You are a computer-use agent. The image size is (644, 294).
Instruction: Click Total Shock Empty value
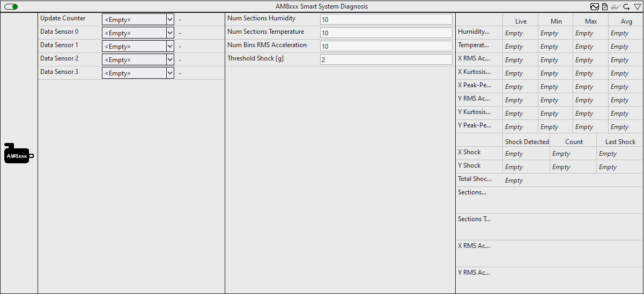(514, 180)
